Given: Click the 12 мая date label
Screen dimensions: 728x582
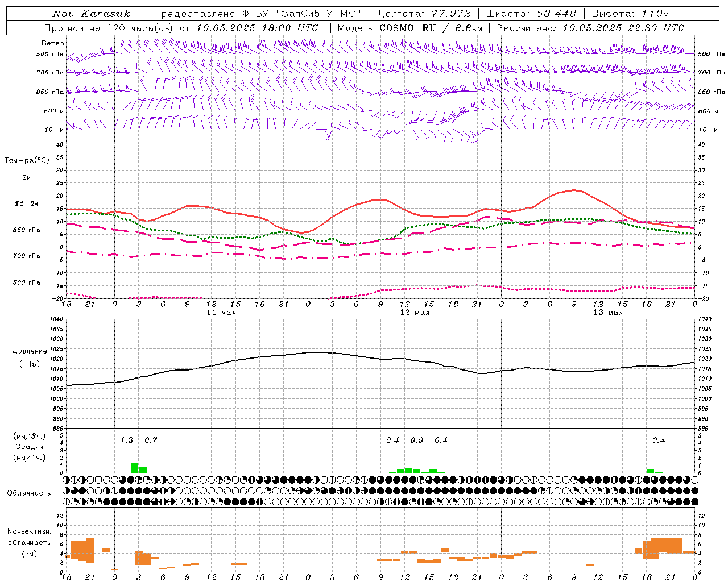Looking at the screenshot, I should coord(415,313).
